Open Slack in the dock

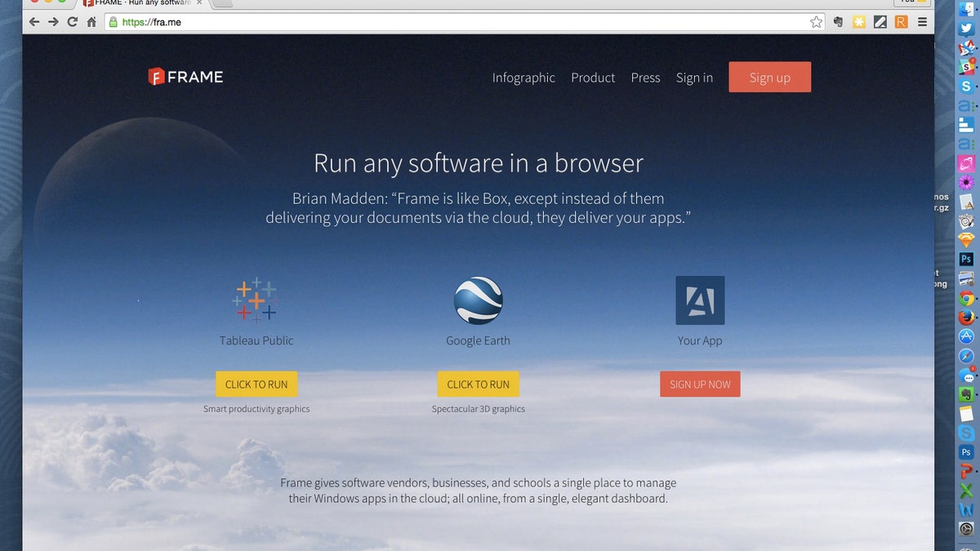click(x=966, y=68)
